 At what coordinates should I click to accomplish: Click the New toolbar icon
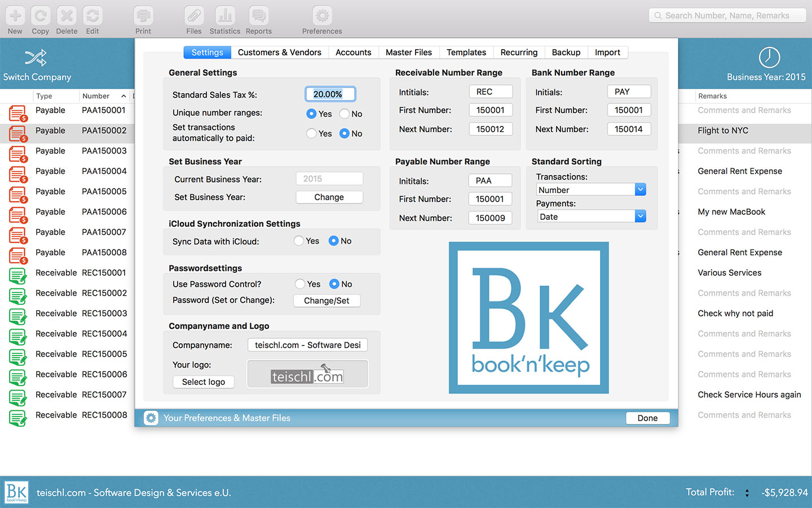point(15,15)
